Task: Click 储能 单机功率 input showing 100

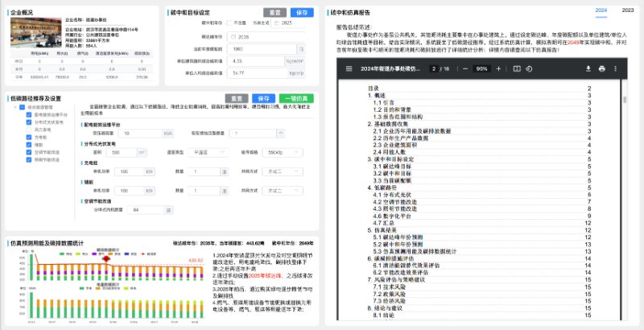Action: (130, 191)
